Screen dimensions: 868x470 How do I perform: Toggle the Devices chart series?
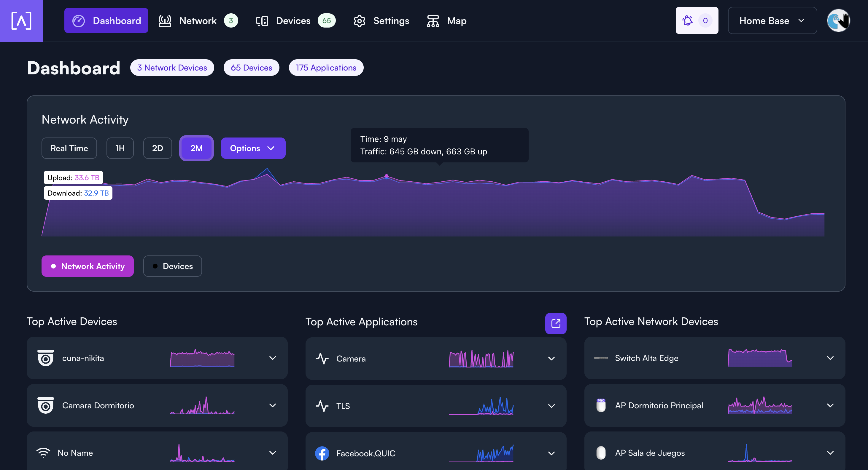tap(173, 266)
